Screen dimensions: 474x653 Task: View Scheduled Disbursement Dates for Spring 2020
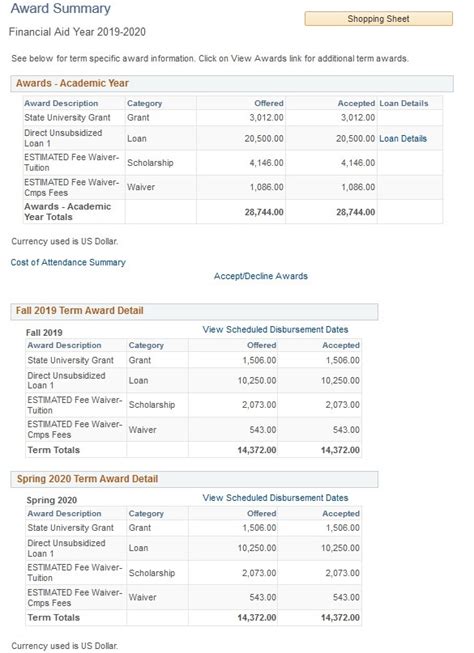click(275, 498)
